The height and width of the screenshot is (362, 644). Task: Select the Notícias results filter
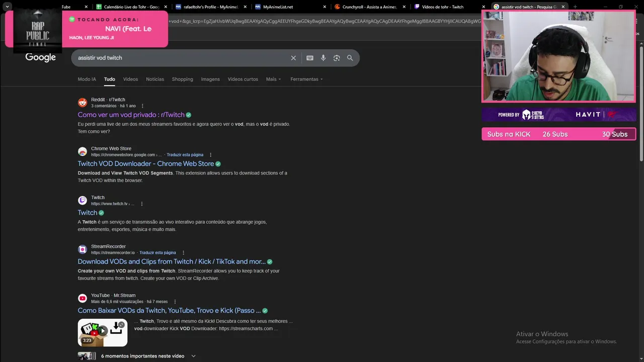[x=155, y=79]
